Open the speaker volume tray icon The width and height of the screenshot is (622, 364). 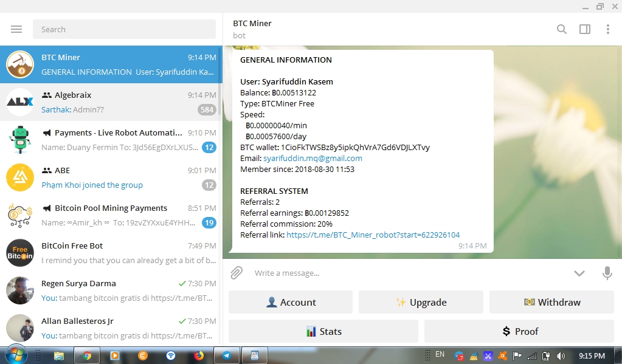click(x=561, y=356)
